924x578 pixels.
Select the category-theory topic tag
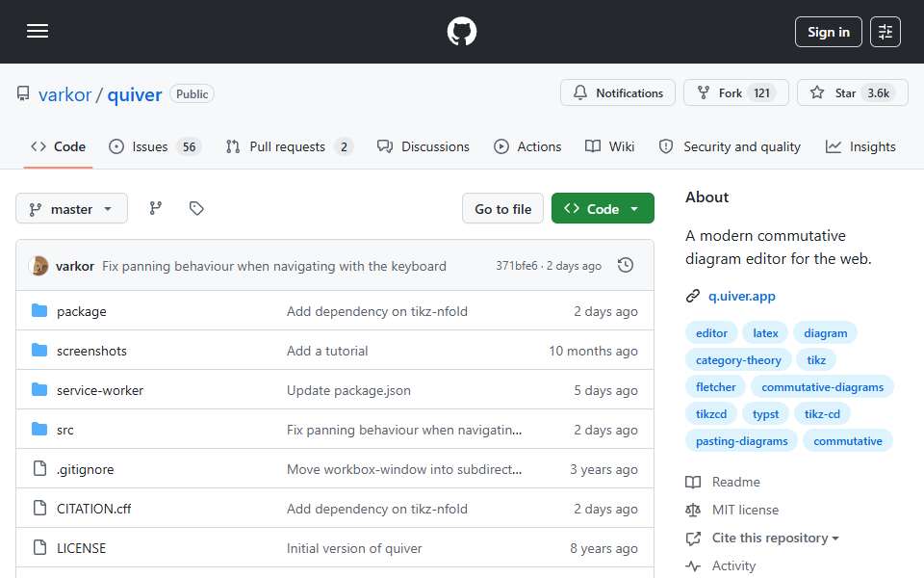[x=738, y=360]
